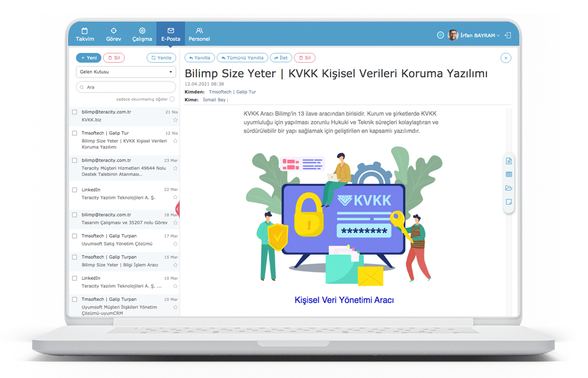Click the sticky note icon in the side panel
This screenshot has height=378, width=588.
pyautogui.click(x=508, y=202)
